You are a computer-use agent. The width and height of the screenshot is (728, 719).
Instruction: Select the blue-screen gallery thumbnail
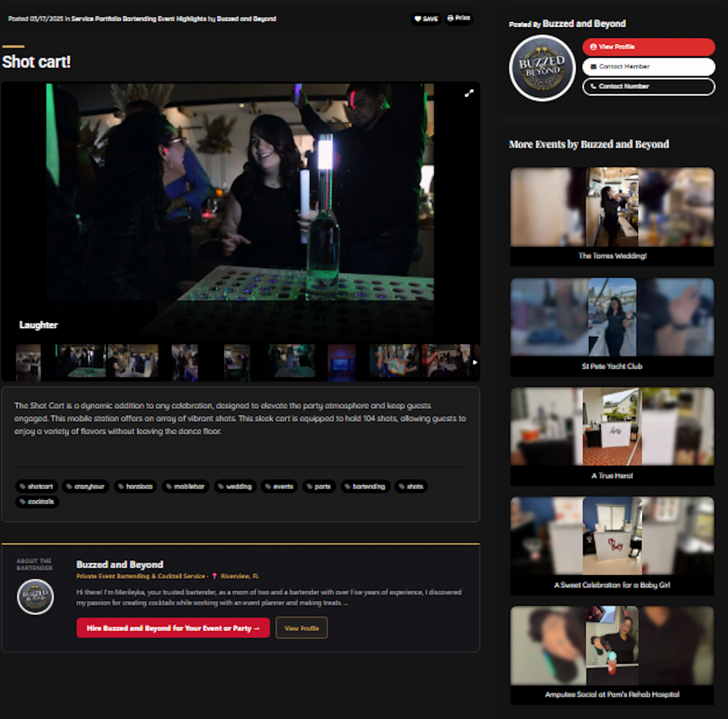click(341, 362)
